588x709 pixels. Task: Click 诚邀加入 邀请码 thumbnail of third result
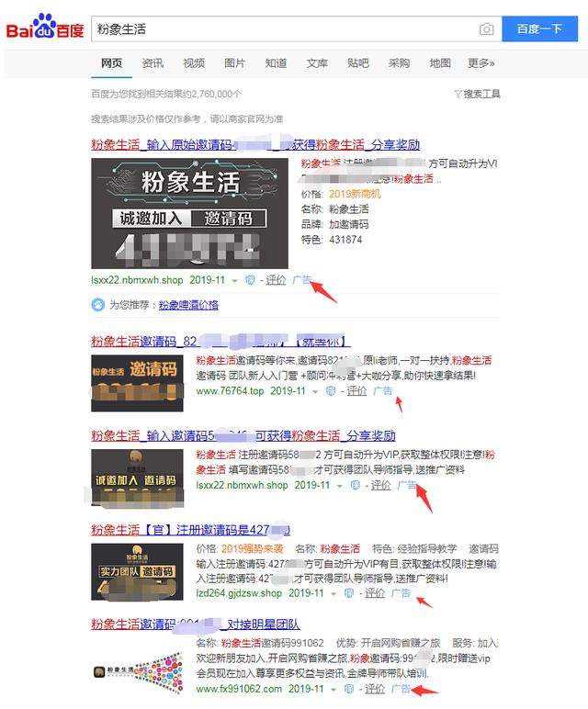click(137, 478)
